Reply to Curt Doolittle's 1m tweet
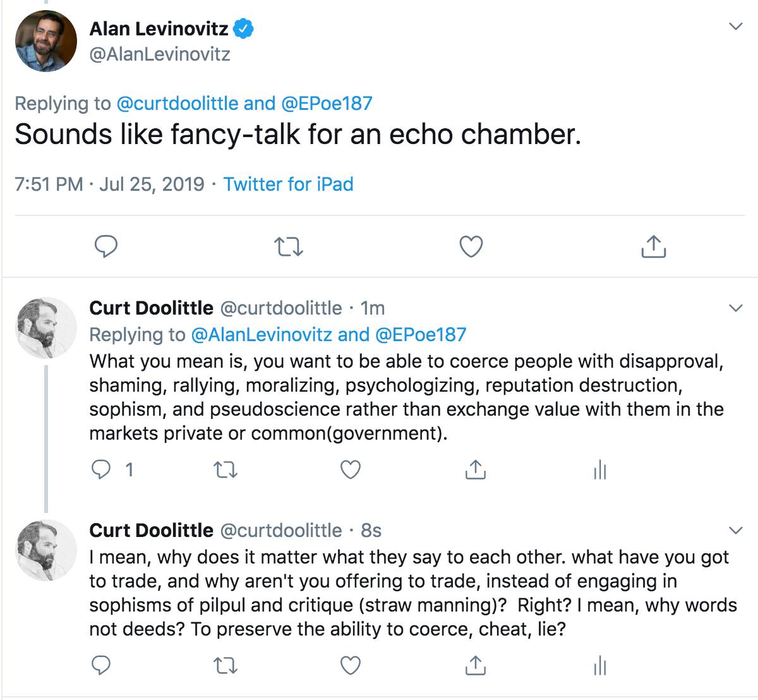 pos(102,469)
